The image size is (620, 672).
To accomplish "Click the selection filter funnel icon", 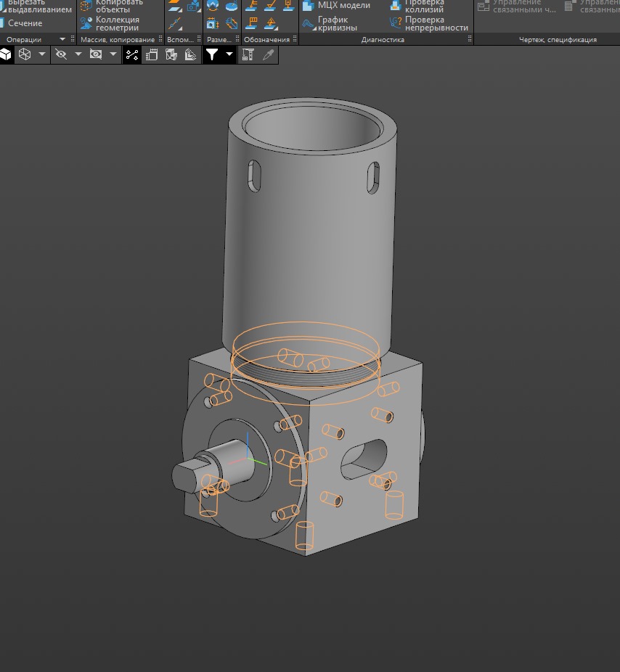I will (x=211, y=54).
